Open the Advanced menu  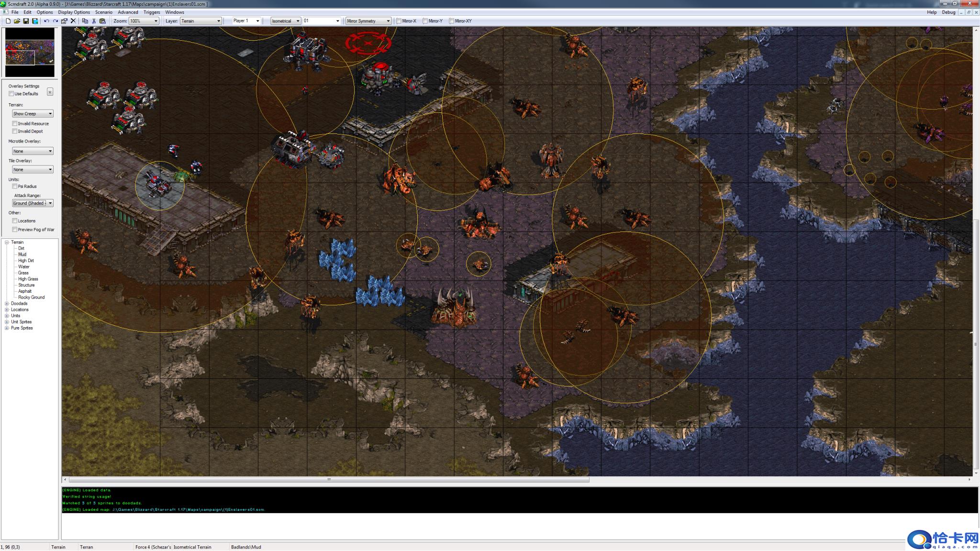pyautogui.click(x=128, y=12)
